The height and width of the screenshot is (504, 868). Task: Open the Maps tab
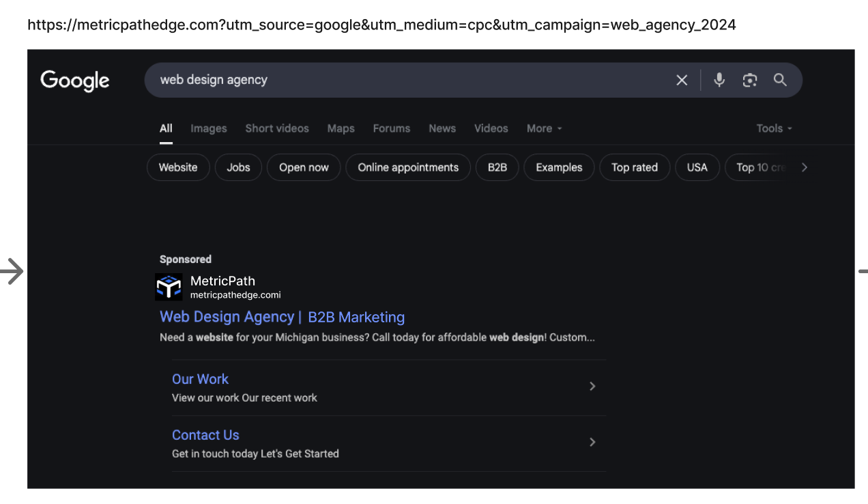pos(341,128)
